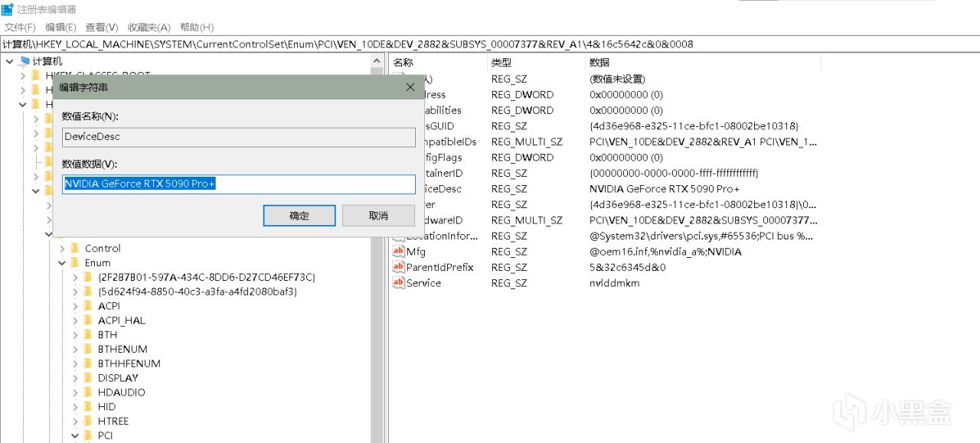Open the 帮助(H) menu
The height and width of the screenshot is (443, 980).
pyautogui.click(x=197, y=27)
